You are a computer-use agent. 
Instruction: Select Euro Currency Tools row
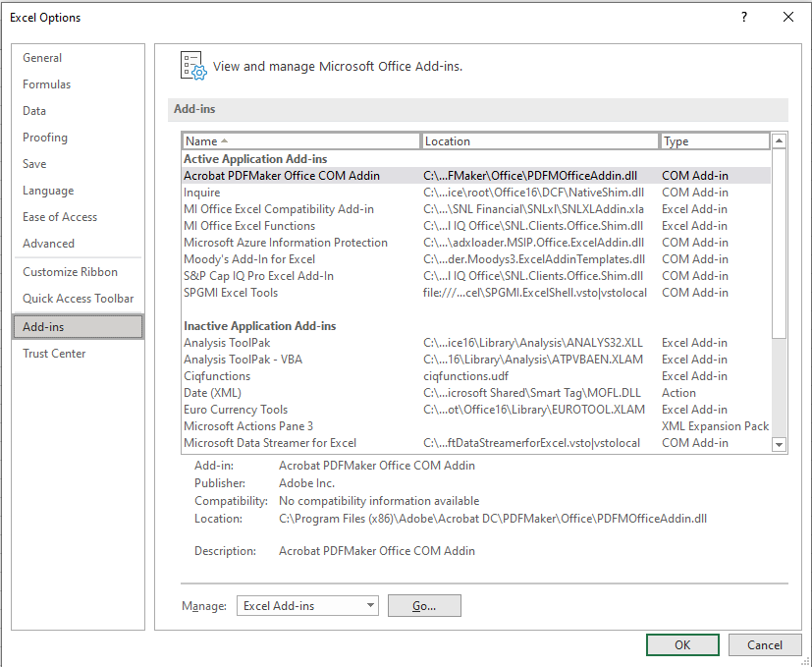(476, 410)
